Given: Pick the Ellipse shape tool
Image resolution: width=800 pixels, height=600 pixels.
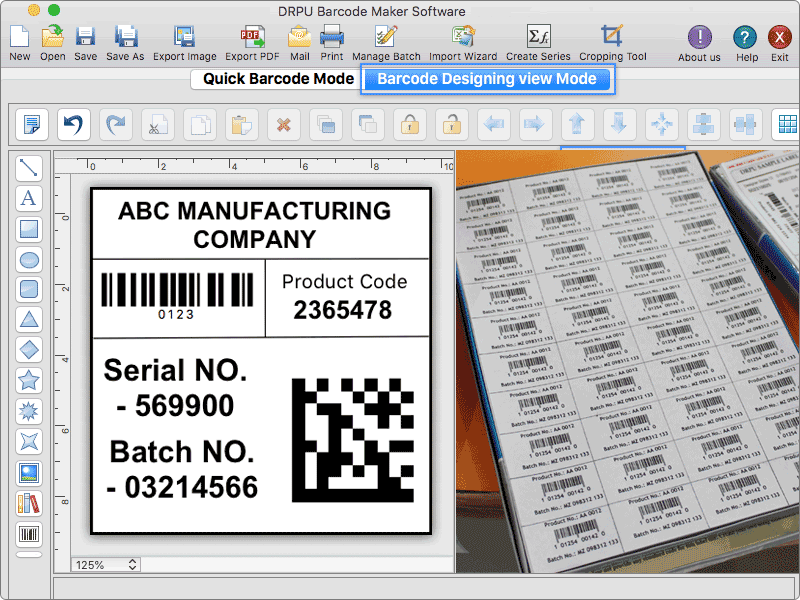Looking at the screenshot, I should [29, 260].
